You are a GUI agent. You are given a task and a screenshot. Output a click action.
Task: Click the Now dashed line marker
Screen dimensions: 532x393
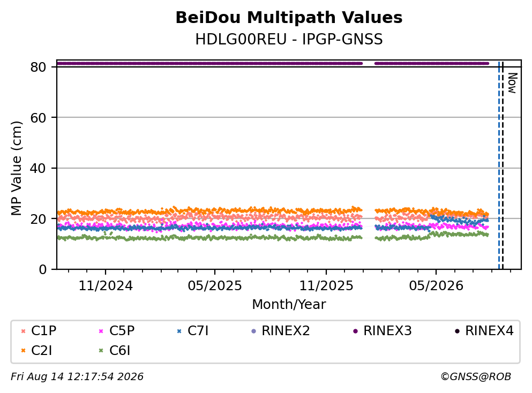click(x=503, y=165)
